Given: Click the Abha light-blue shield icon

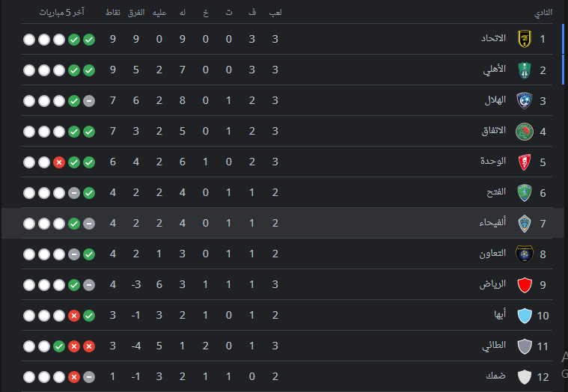Looking at the screenshot, I should (x=524, y=315).
